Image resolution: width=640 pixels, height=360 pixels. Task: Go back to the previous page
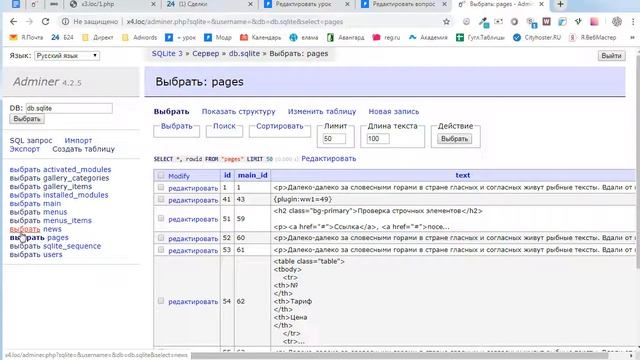click(13, 22)
